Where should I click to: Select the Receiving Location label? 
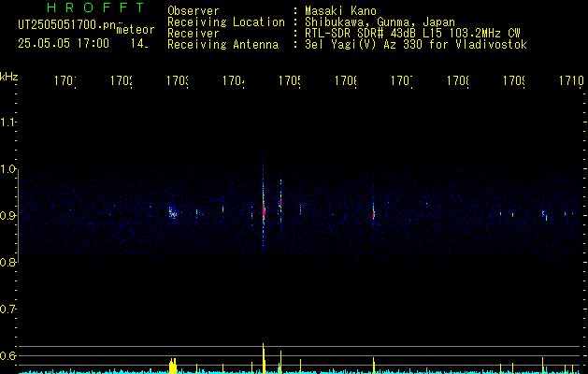click(x=226, y=22)
